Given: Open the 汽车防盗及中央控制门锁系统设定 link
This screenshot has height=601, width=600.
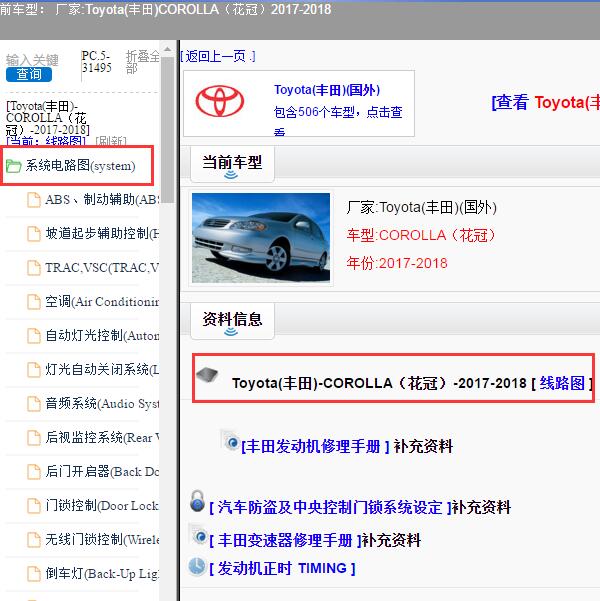Looking at the screenshot, I should tap(331, 508).
